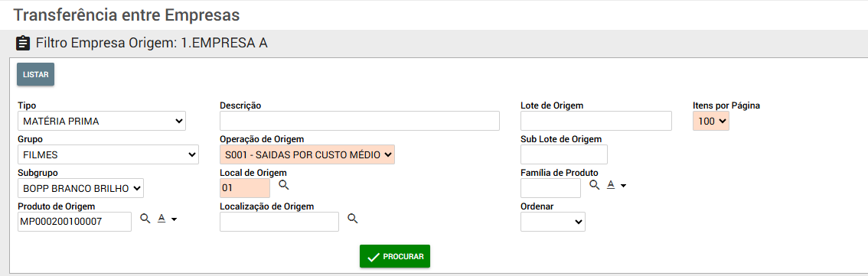Click the clipboard icon beside Filtro Empresa Origem
The height and width of the screenshot is (276, 868).
click(x=23, y=43)
